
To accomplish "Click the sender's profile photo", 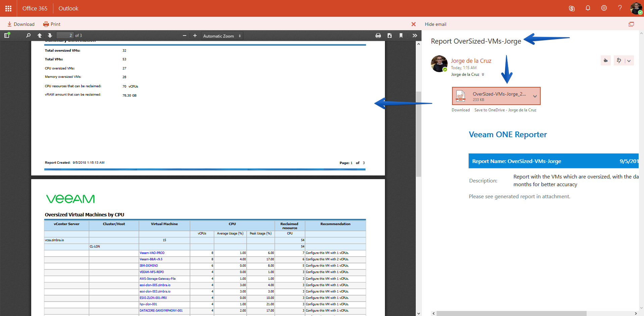I will click(x=439, y=64).
